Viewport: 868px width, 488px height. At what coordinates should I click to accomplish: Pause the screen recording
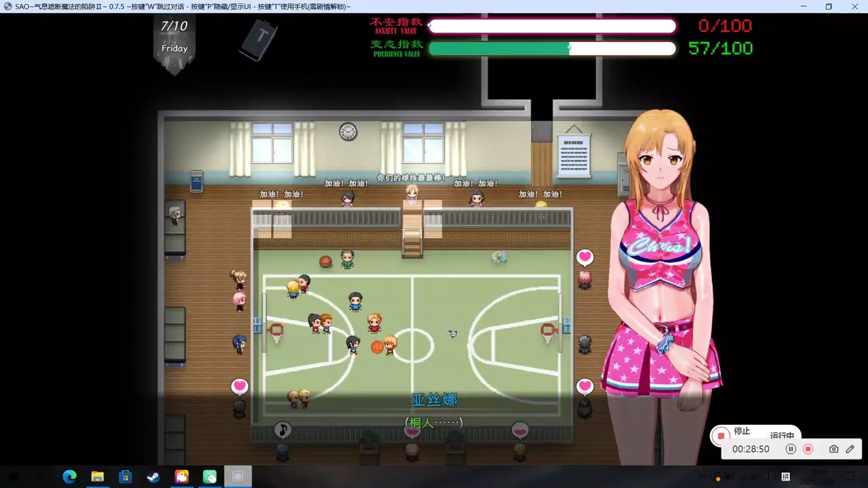click(x=791, y=449)
